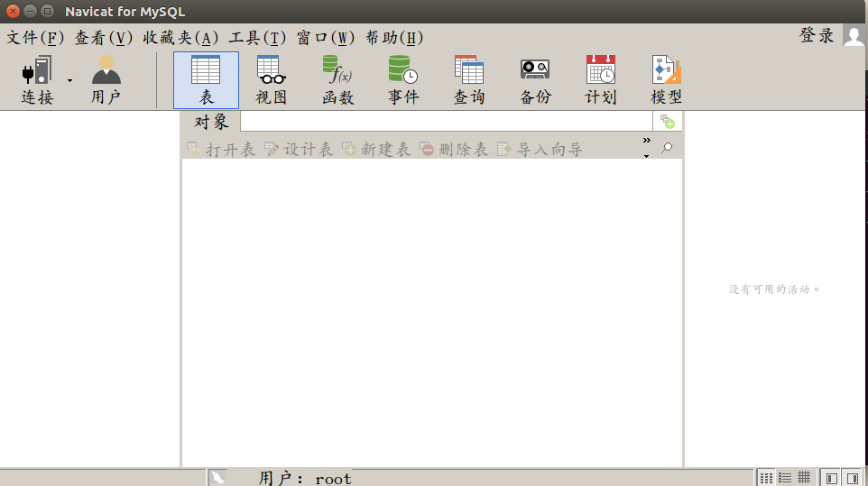Open the 工具(T) menu
868x486 pixels.
(x=257, y=38)
